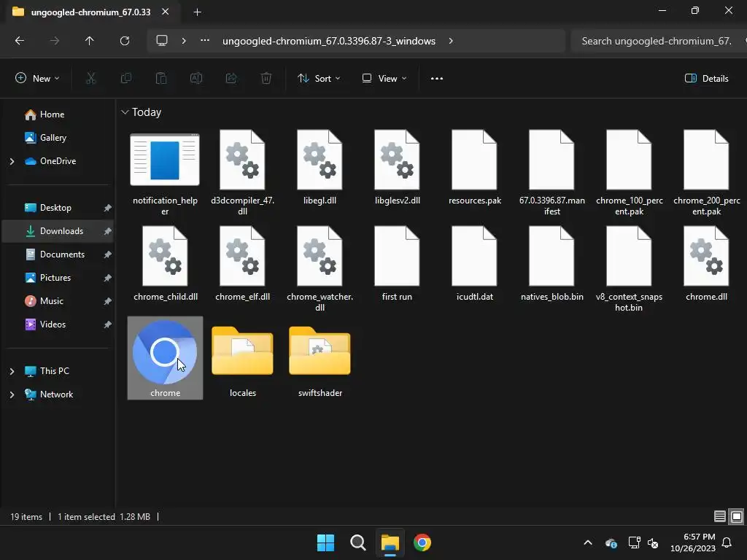Viewport: 747px width, 560px height.
Task: Click the Copy toolbar icon
Action: 125,79
